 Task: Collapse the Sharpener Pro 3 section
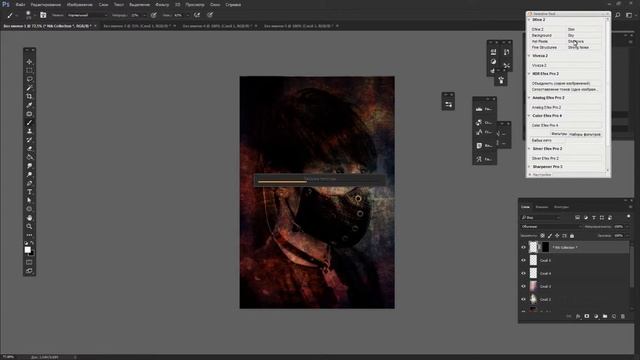coord(529,167)
